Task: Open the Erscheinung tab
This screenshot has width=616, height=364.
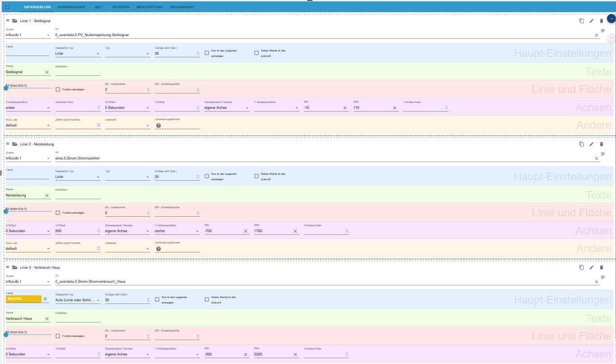Action: [182, 7]
